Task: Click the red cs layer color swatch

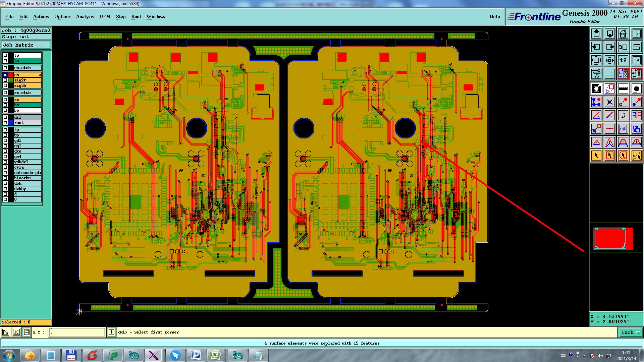Action: click(x=11, y=75)
